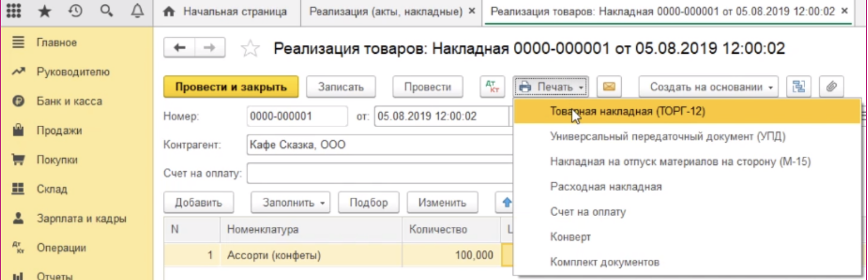
Task: Click the Записать button
Action: (341, 87)
